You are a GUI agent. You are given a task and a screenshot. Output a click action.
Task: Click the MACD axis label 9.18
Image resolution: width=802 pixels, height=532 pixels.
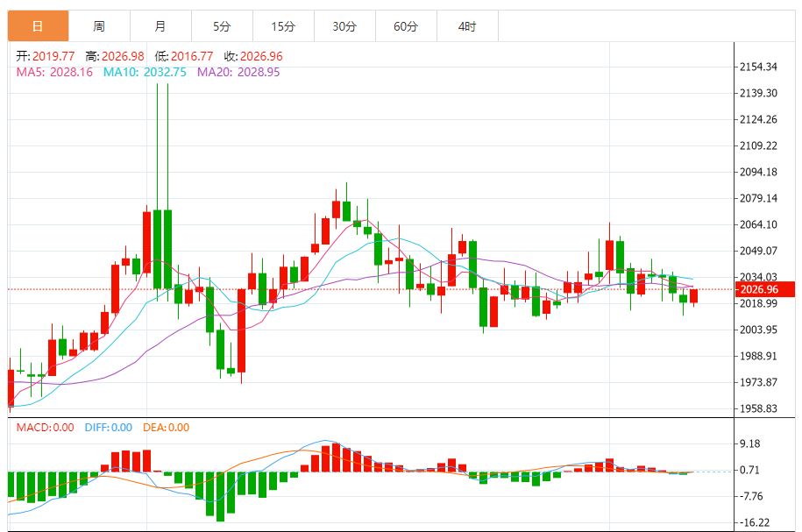click(x=749, y=443)
